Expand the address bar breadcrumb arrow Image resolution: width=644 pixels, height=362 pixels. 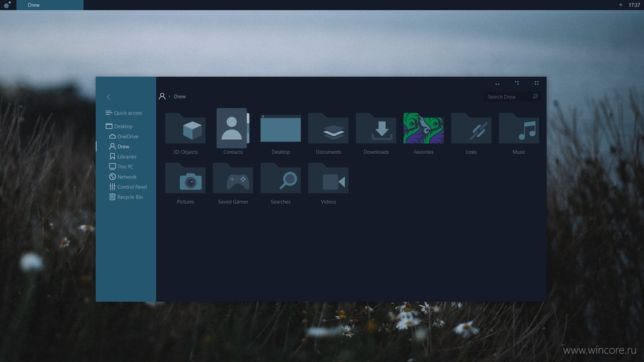tap(169, 97)
